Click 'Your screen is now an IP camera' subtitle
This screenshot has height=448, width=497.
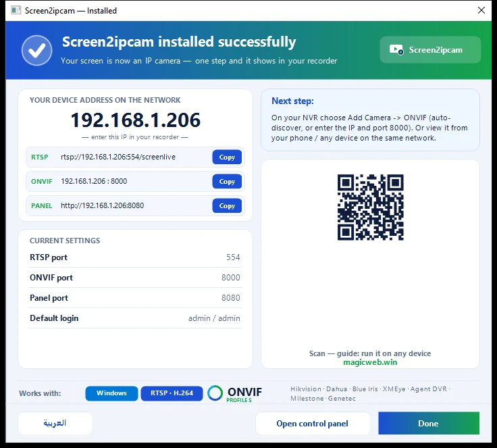tap(199, 61)
